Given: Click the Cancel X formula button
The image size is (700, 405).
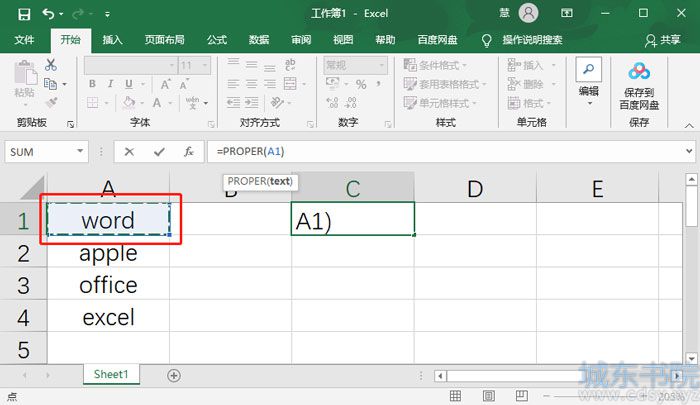Looking at the screenshot, I should (x=129, y=152).
